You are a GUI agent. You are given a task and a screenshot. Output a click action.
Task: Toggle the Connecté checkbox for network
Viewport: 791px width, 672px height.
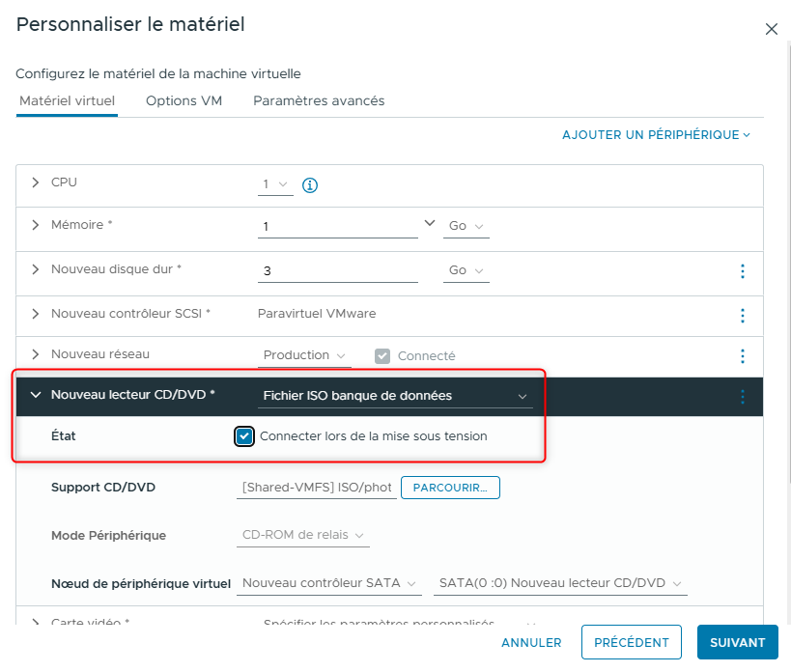382,356
